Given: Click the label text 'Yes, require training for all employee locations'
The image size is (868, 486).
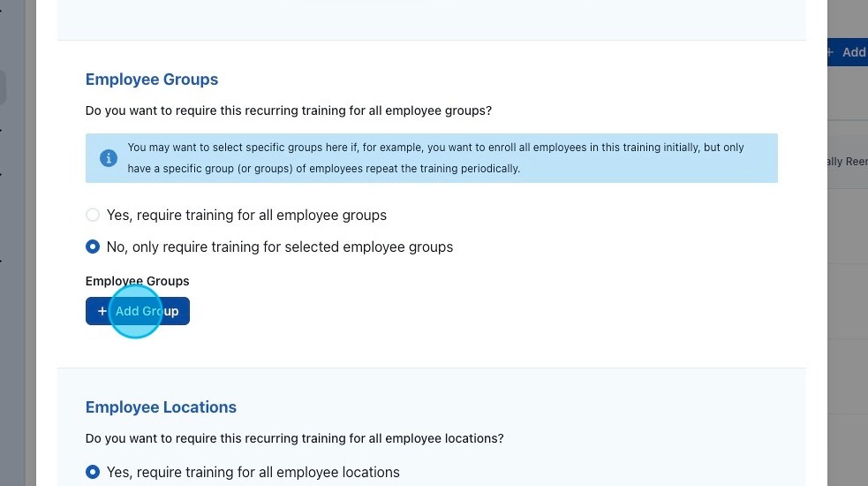Looking at the screenshot, I should tap(253, 472).
